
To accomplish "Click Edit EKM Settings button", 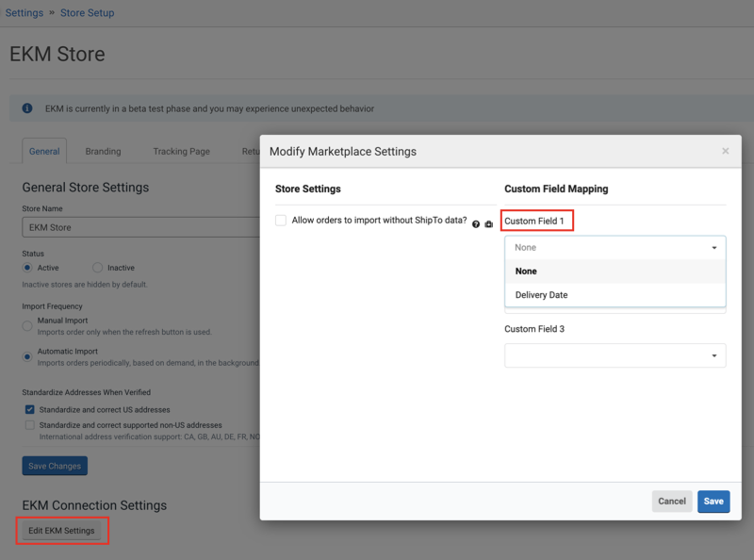I will pos(61,531).
